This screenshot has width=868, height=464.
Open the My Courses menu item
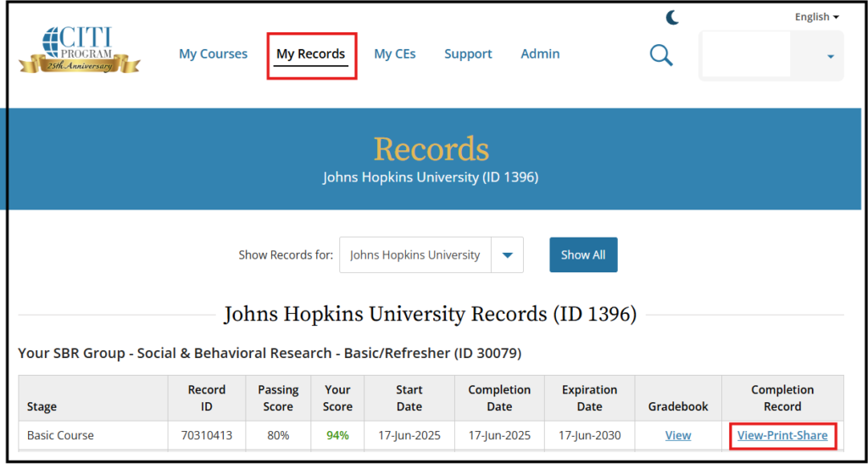(x=213, y=53)
